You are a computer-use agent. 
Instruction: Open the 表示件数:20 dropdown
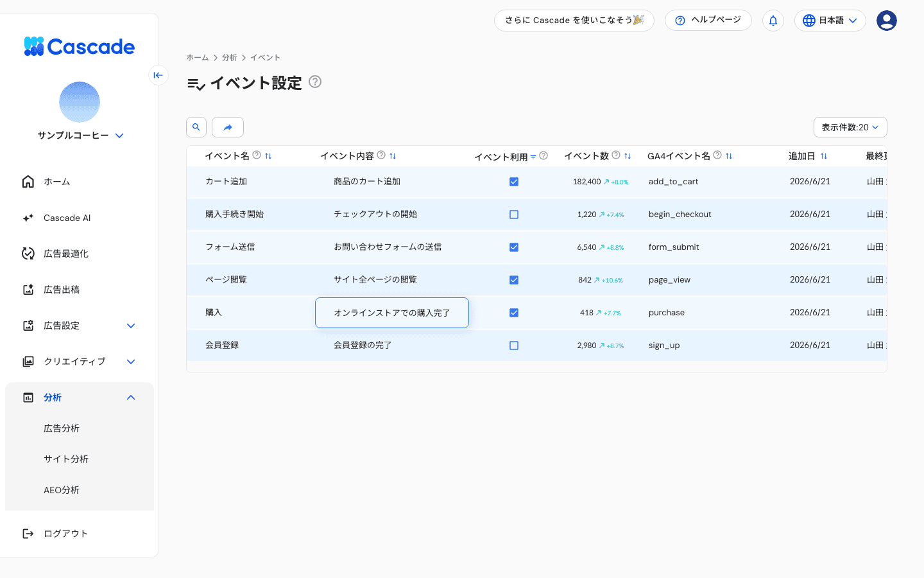coord(850,127)
